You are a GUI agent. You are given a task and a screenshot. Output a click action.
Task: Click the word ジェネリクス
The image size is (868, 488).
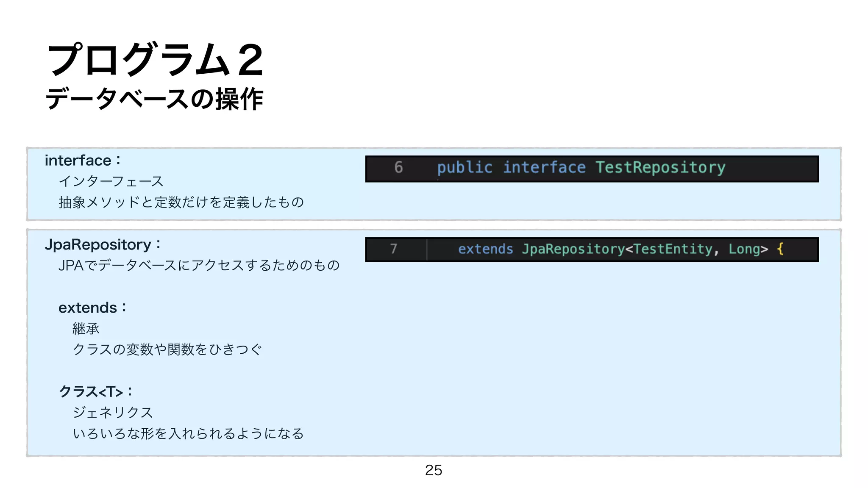(x=113, y=413)
